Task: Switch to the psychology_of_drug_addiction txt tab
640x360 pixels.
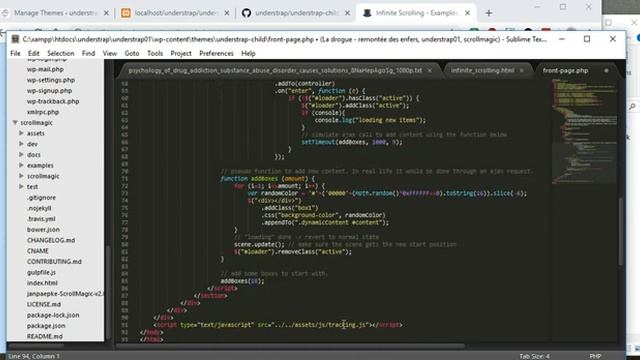Action: [x=275, y=70]
